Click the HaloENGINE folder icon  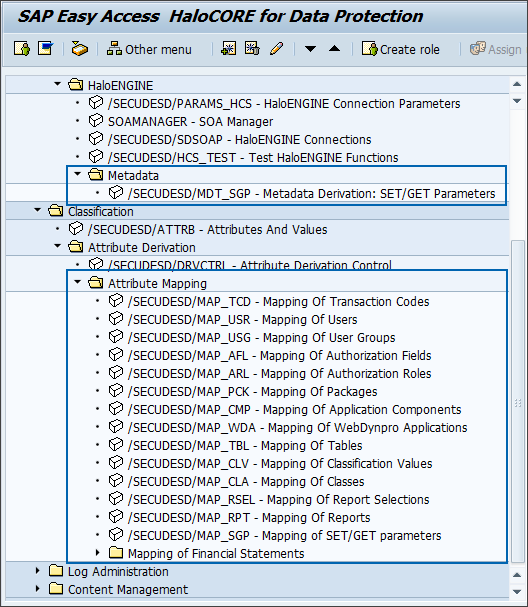75,85
